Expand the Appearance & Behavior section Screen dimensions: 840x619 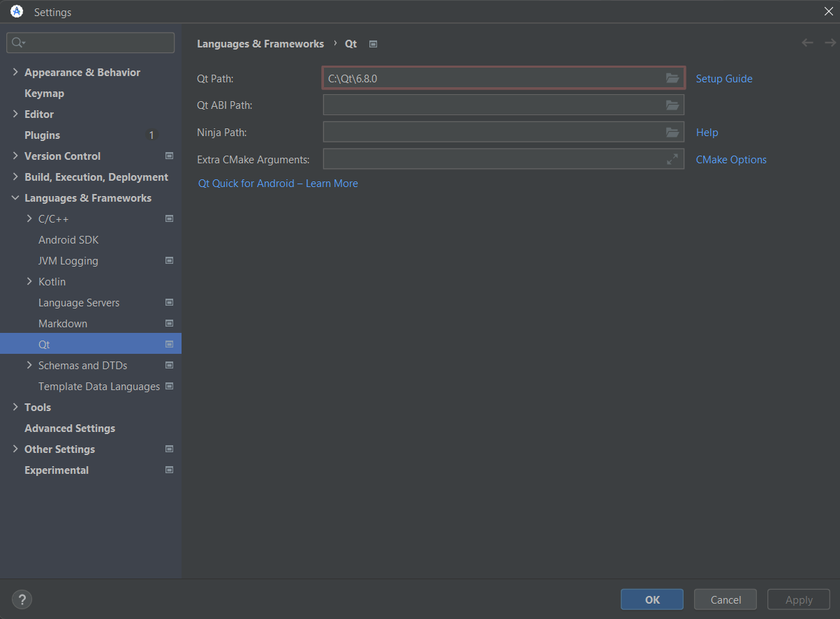[x=15, y=73]
